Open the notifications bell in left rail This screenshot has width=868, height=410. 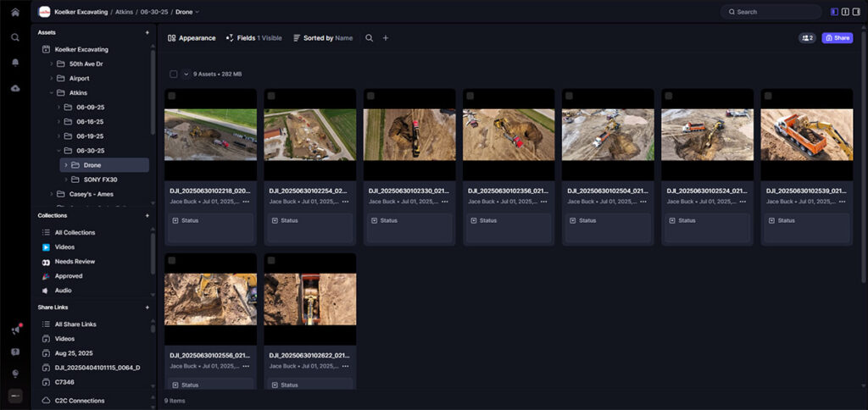[x=15, y=63]
